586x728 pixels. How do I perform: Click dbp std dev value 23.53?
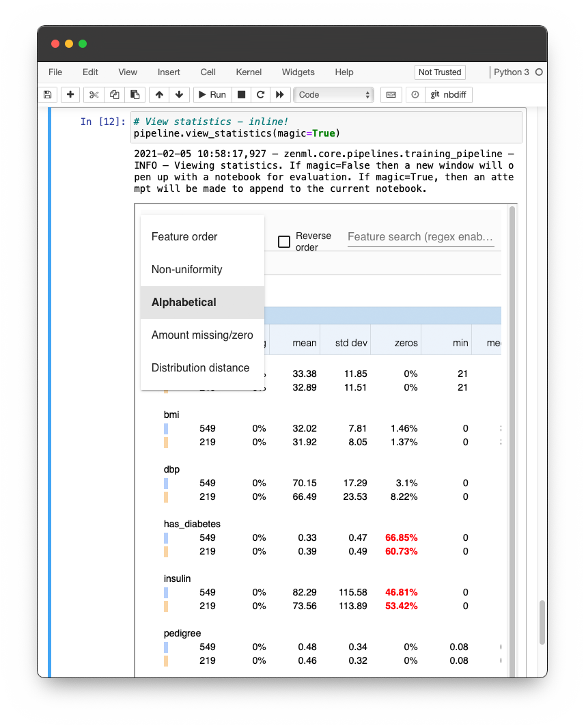tap(354, 496)
